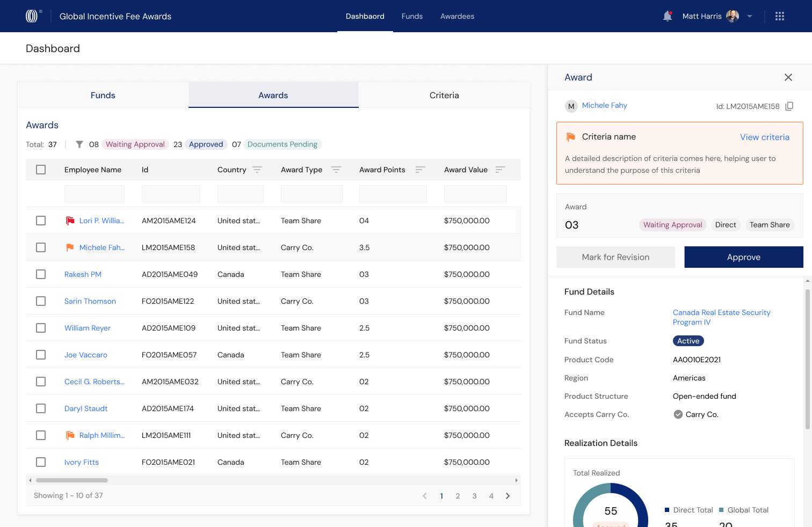Click the table horizontal scrollbar thumb
Image resolution: width=812 pixels, height=527 pixels.
pyautogui.click(x=72, y=480)
